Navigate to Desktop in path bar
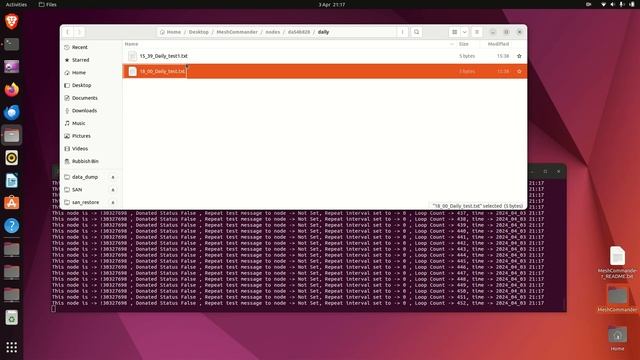Screen dimensions: 640x360 (199, 32)
